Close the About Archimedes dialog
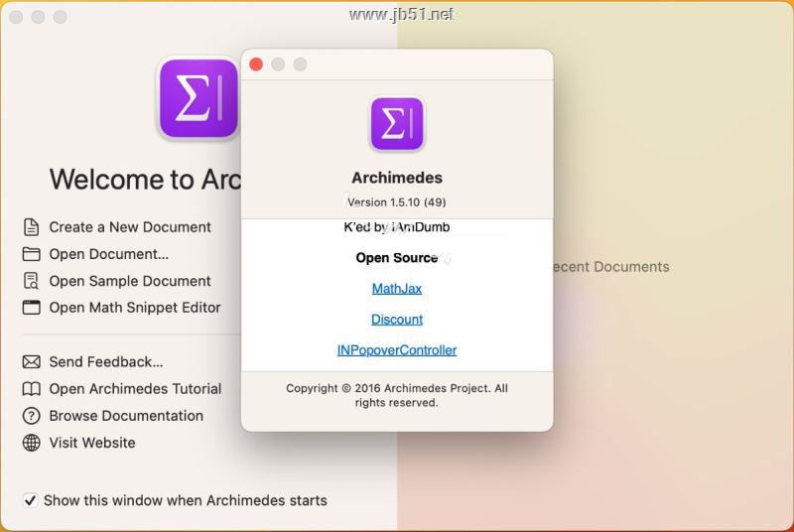 coord(256,65)
